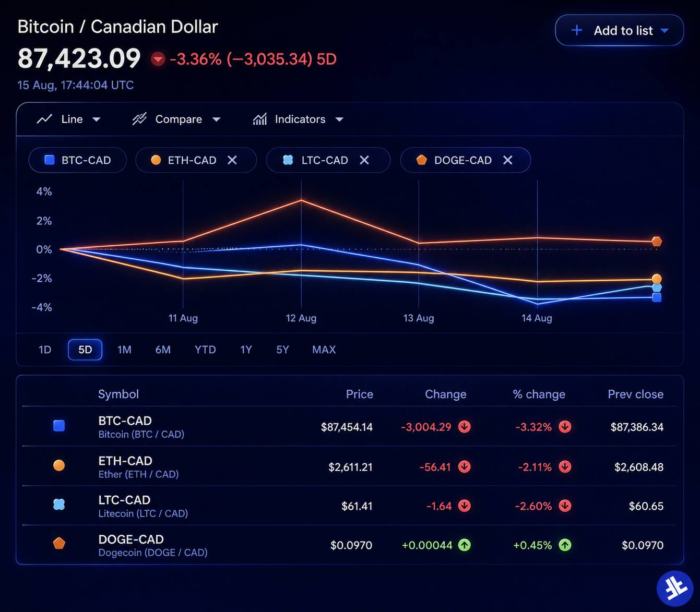Select the MAX time range
This screenshot has height=612, width=700.
tap(324, 350)
